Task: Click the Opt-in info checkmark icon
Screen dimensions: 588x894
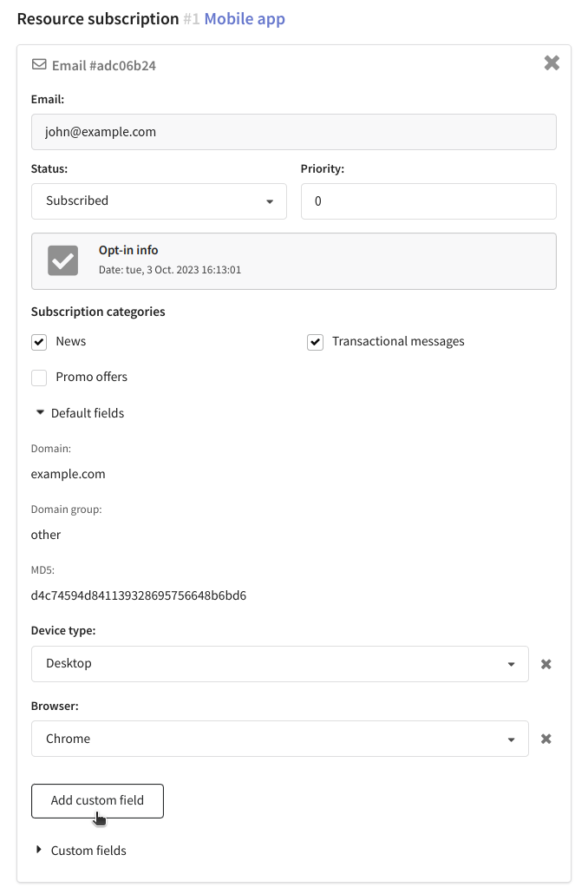Action: coord(62,260)
